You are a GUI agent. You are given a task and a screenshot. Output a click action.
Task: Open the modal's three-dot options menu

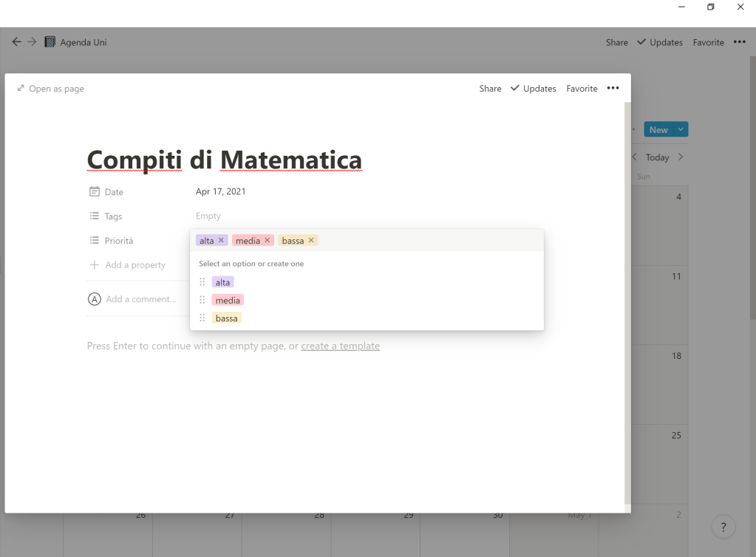[613, 89]
